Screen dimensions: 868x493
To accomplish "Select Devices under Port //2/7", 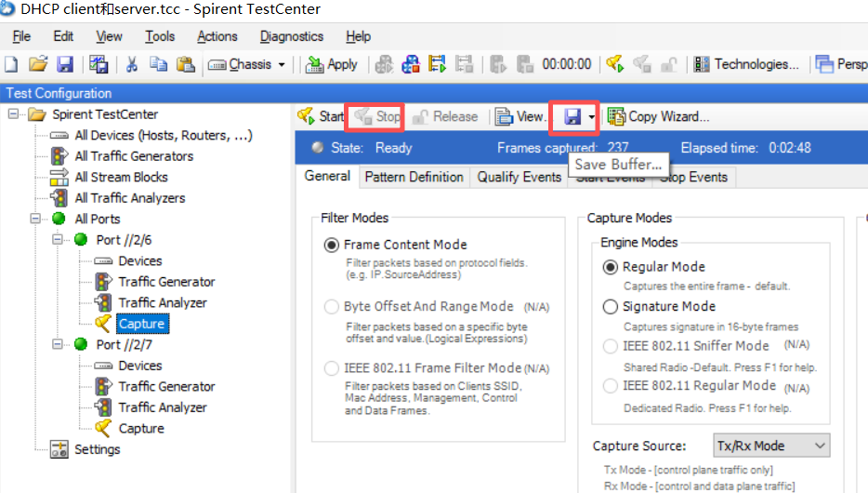I will [140, 366].
